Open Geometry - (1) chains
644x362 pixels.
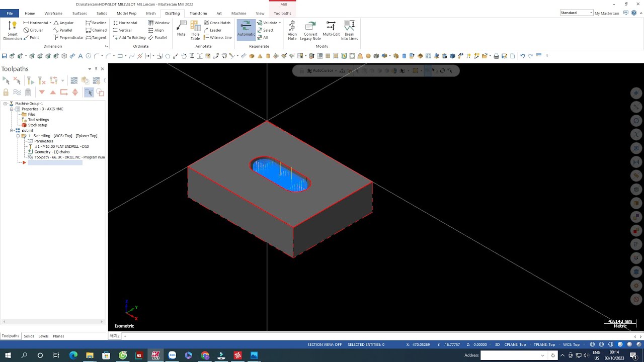click(52, 152)
